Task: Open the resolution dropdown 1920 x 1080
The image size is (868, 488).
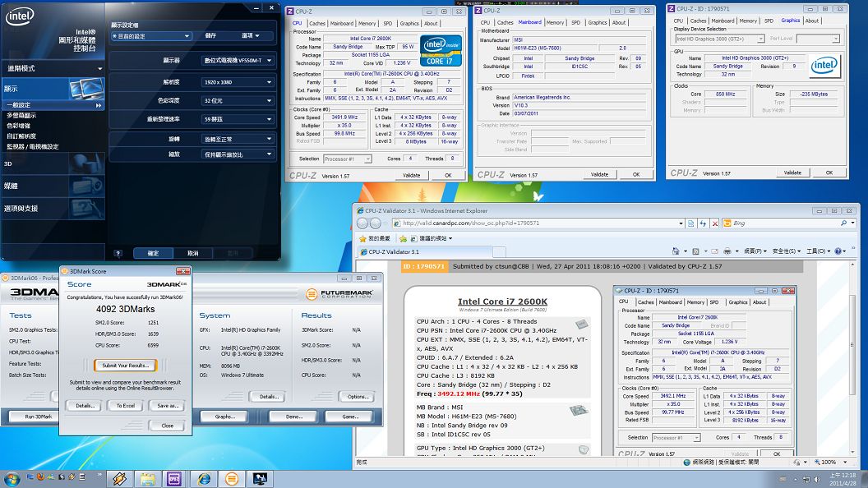Action: click(238, 82)
